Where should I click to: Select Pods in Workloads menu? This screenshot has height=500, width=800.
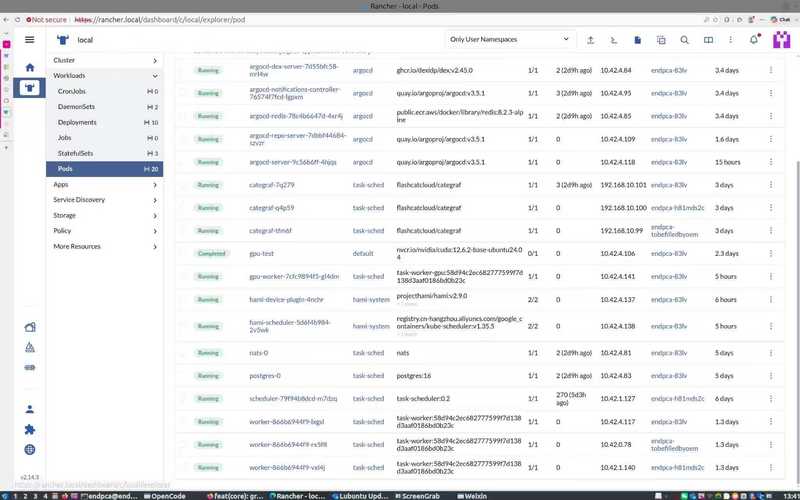pos(105,169)
